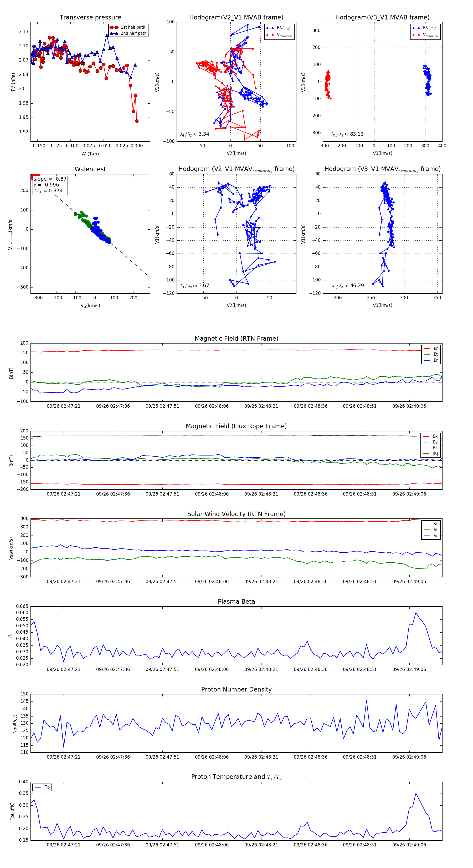Click the 'Hodogram(V2_V1 MVAB frame)' title

(236, 18)
